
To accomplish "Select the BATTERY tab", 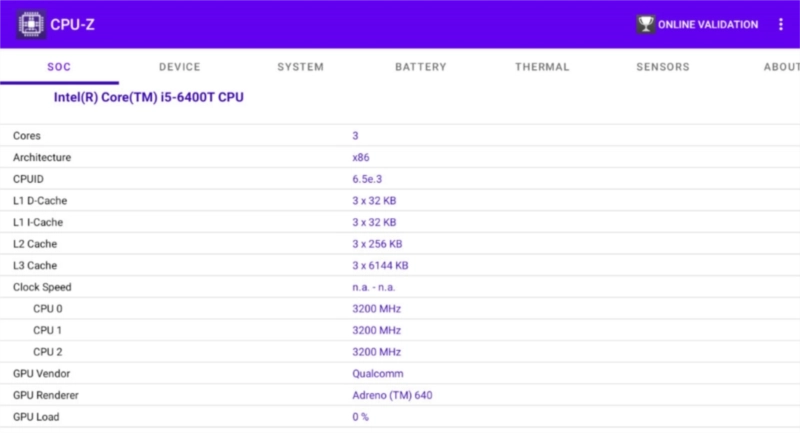I will (x=420, y=67).
